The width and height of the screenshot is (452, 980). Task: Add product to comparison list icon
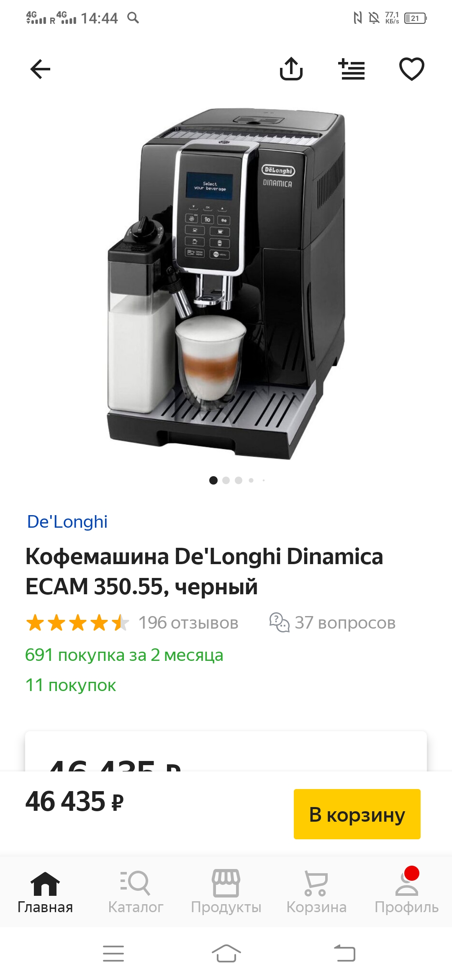tap(352, 69)
